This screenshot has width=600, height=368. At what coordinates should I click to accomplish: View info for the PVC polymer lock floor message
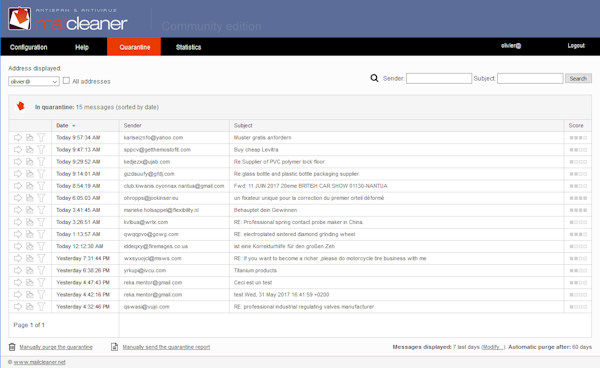coord(29,161)
